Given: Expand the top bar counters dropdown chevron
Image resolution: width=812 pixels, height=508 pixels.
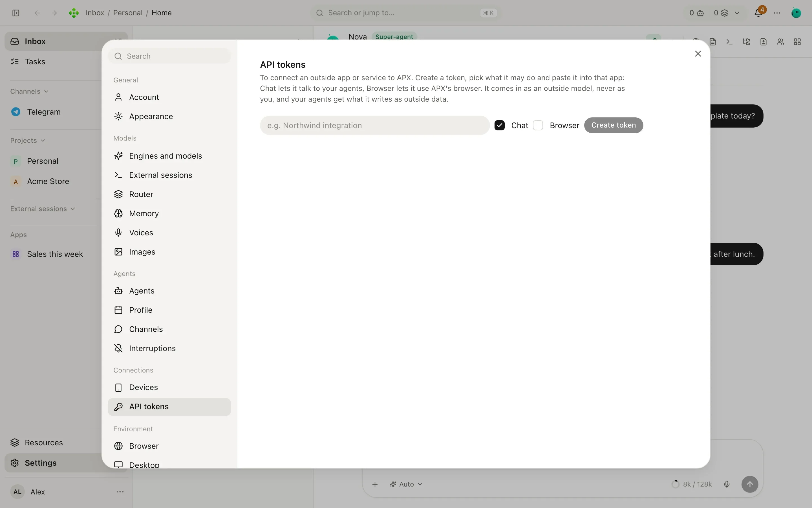Looking at the screenshot, I should click(737, 13).
